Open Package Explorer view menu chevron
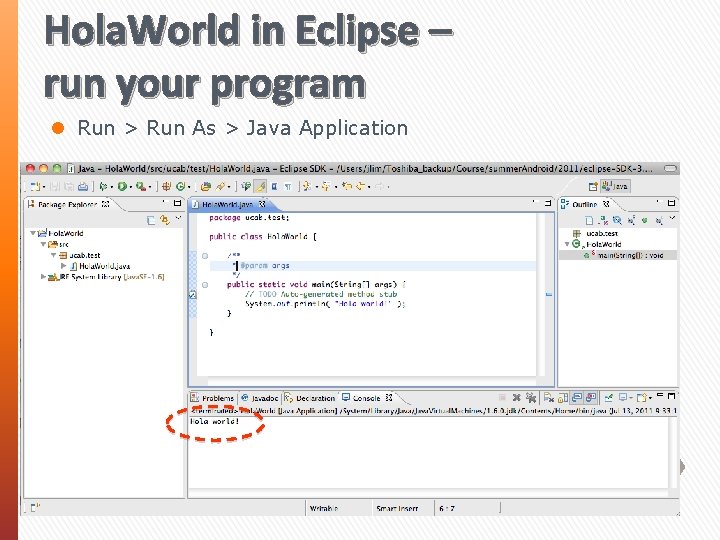720x540 pixels. click(x=179, y=219)
